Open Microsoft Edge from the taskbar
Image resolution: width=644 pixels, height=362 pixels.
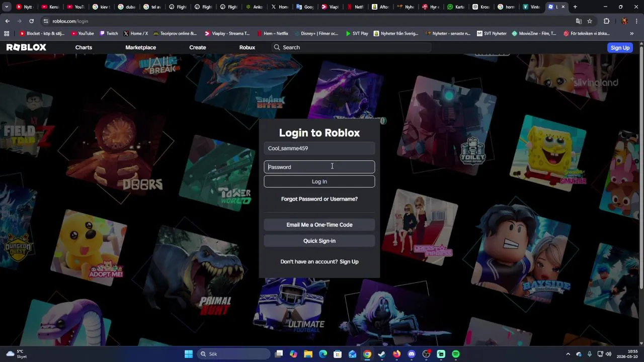323,354
